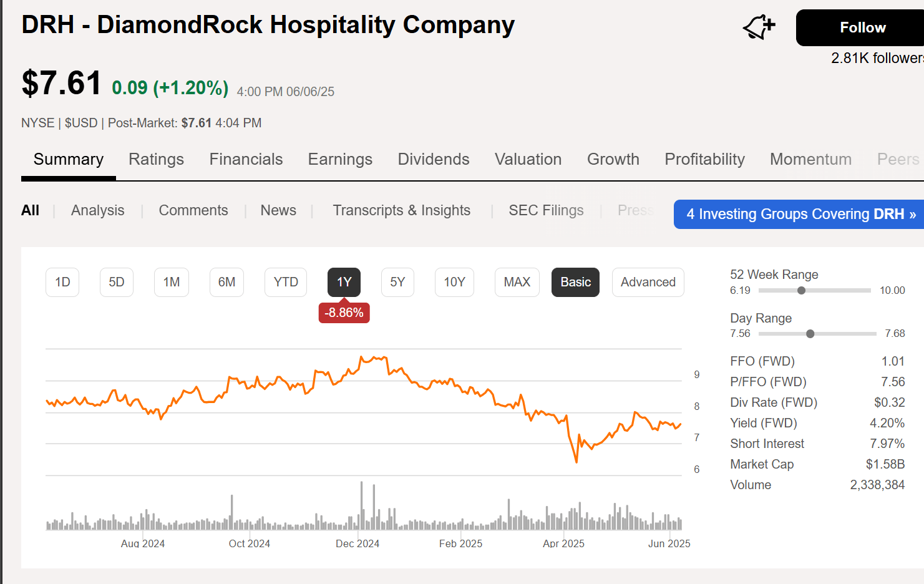Toggle the Basic chart view

click(575, 282)
